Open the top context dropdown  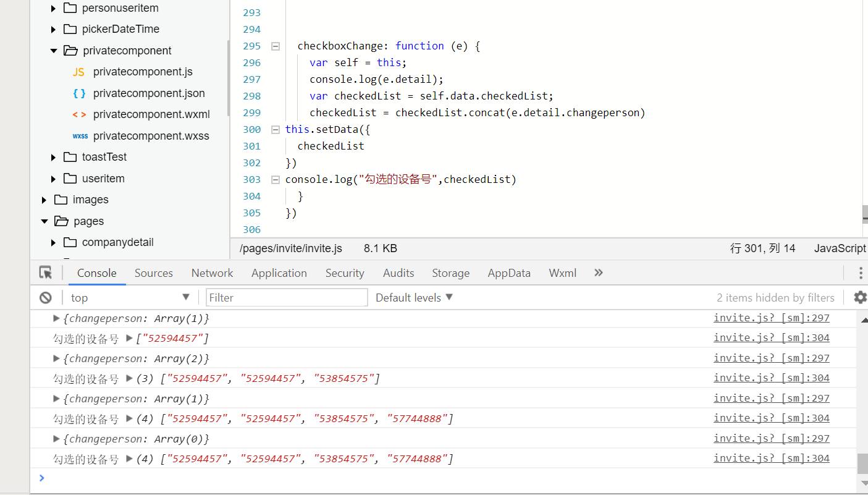pos(130,297)
